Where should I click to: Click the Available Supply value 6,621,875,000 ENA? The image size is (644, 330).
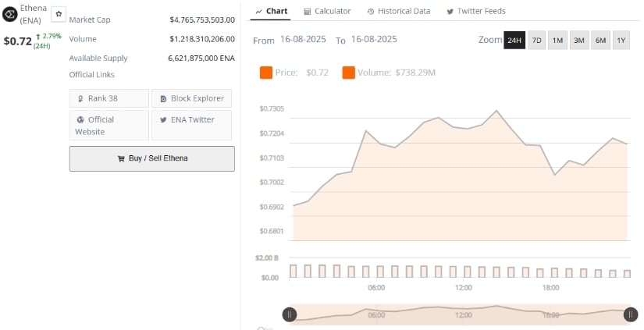(x=201, y=59)
